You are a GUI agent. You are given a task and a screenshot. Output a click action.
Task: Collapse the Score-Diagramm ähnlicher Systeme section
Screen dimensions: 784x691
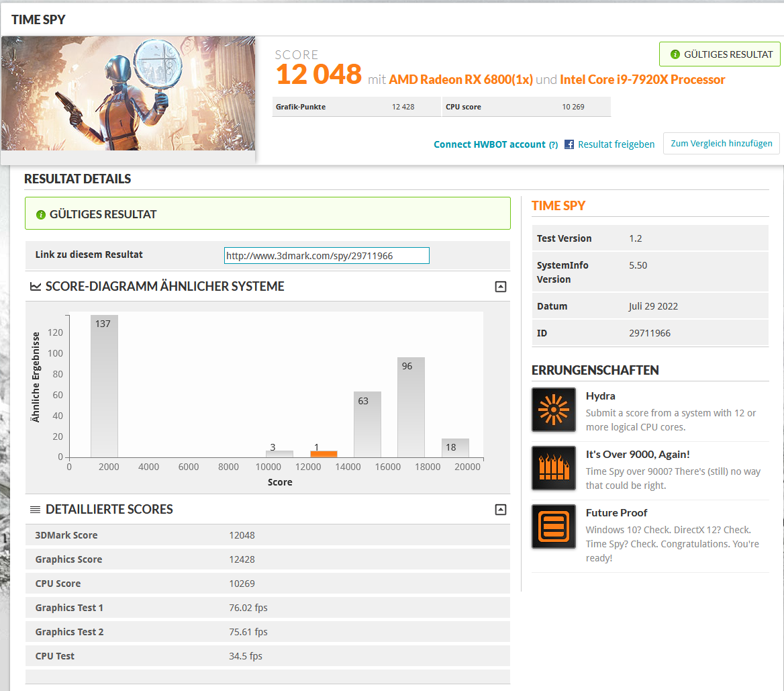pyautogui.click(x=501, y=287)
